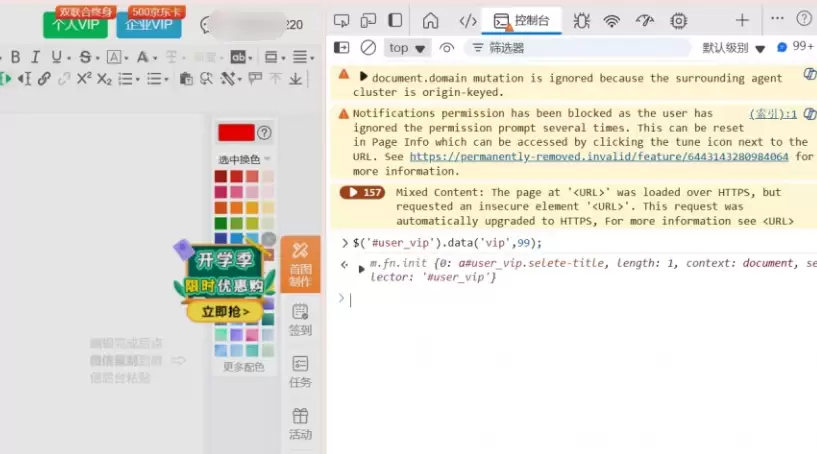Pick the dark red swatch in first row
The height and width of the screenshot is (454, 817).
(221, 176)
